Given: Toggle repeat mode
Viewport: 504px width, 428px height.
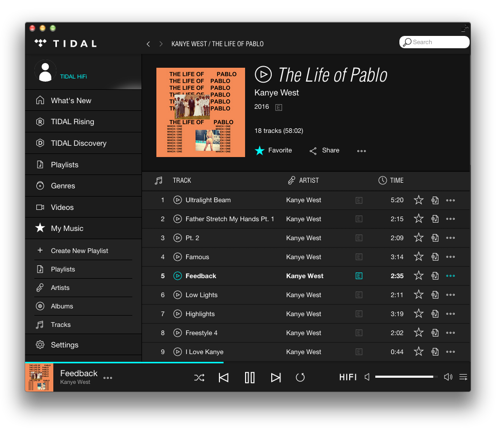Looking at the screenshot, I should tap(300, 378).
